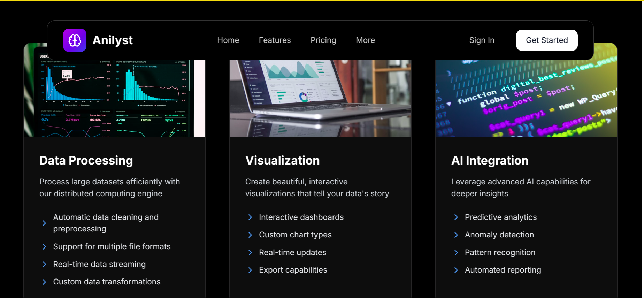The image size is (644, 298).
Task: Click chevron beside Real-time updates
Action: (250, 253)
